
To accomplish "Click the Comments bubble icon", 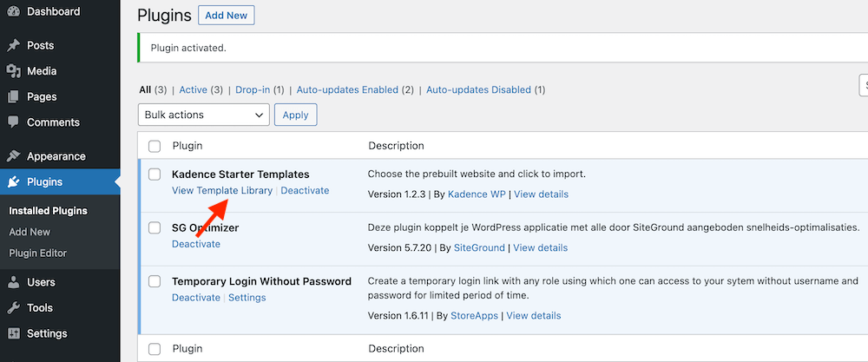I will pos(13,122).
